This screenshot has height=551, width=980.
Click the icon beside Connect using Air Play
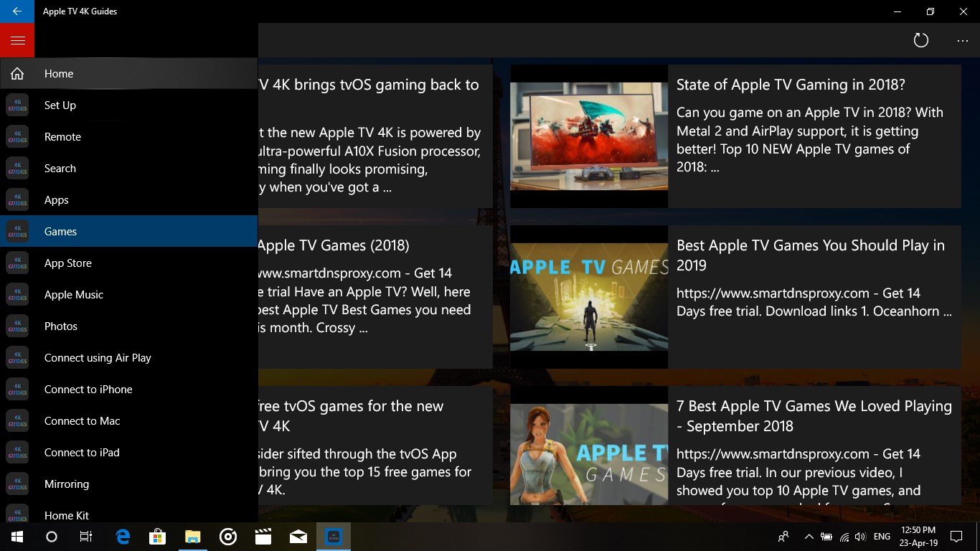point(17,357)
